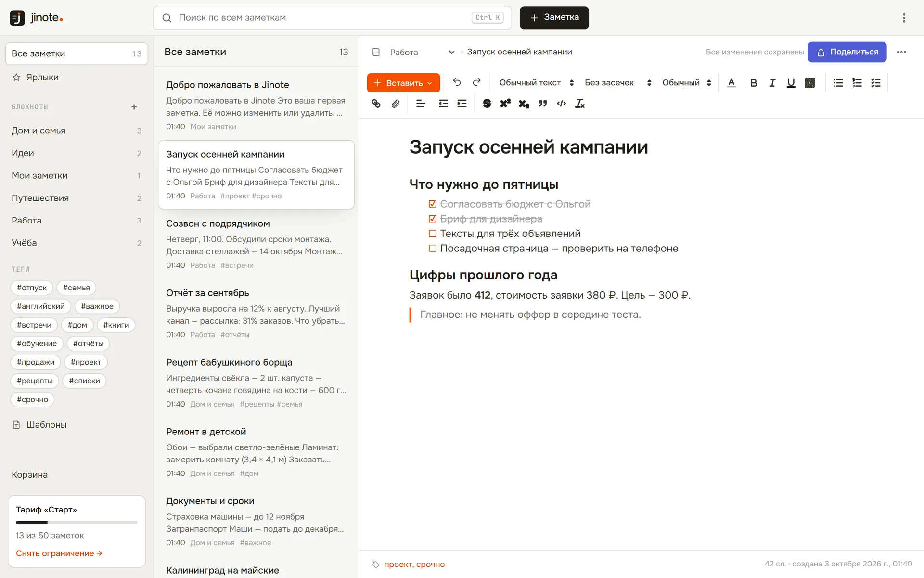Follow the «Снять ограничение» link
This screenshot has height=578, width=924.
(x=59, y=553)
